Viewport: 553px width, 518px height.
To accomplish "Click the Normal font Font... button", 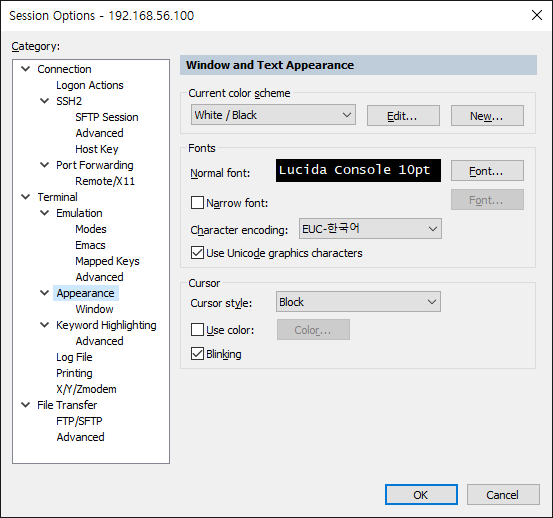I will 487,171.
